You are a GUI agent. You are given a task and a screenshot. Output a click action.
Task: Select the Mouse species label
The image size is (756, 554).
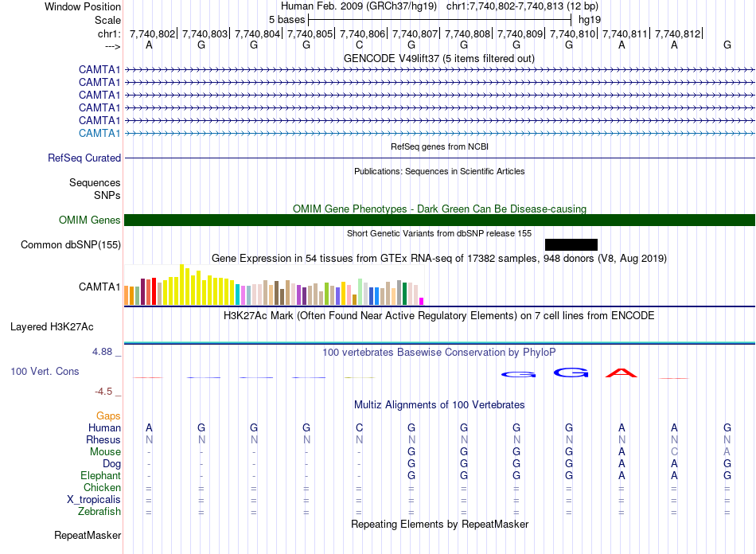[x=105, y=452]
